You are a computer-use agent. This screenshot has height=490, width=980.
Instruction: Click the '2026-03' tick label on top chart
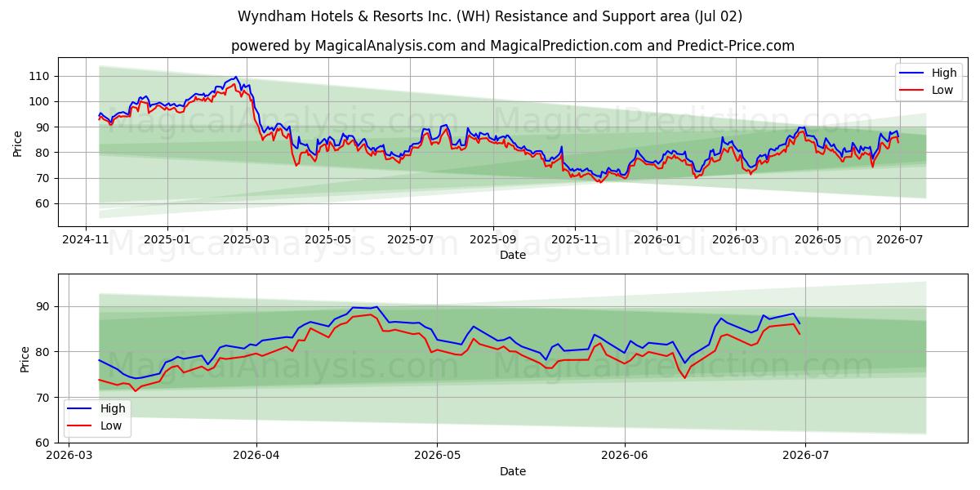click(735, 240)
